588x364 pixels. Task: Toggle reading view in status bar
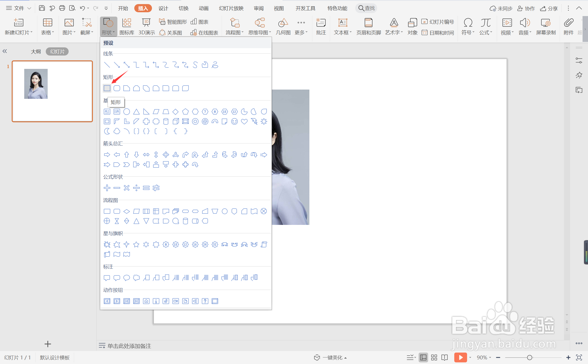coord(444,357)
